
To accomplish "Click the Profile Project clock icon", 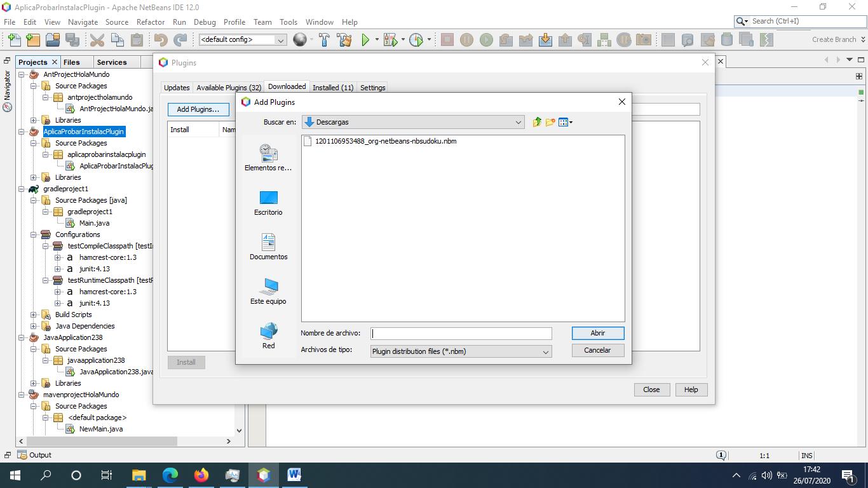I will (x=416, y=40).
